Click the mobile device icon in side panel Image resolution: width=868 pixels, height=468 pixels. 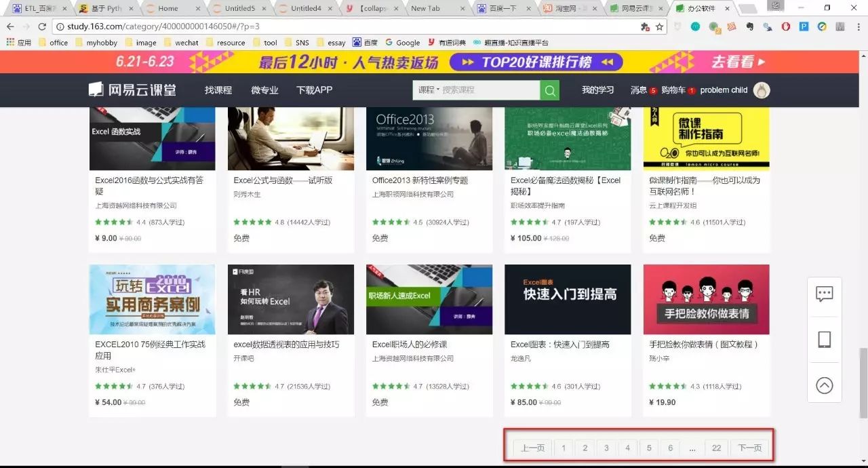(825, 340)
